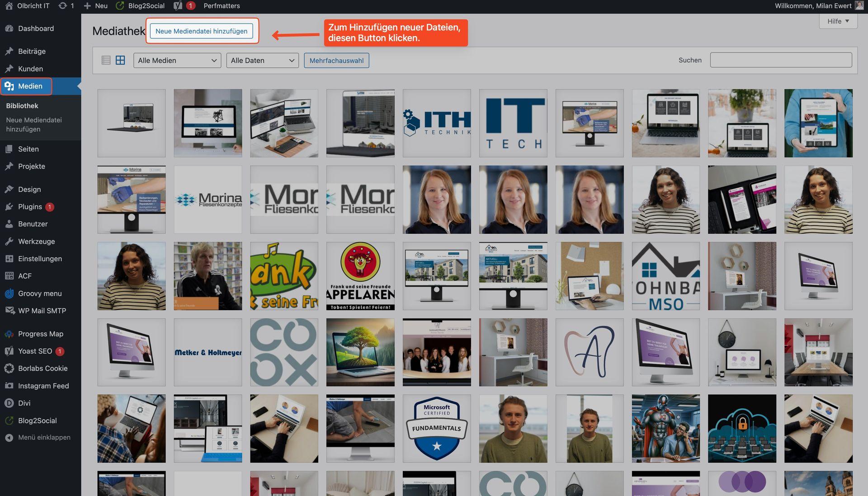868x496 pixels.
Task: Select the tree on laptop thumbnail
Action: click(360, 352)
